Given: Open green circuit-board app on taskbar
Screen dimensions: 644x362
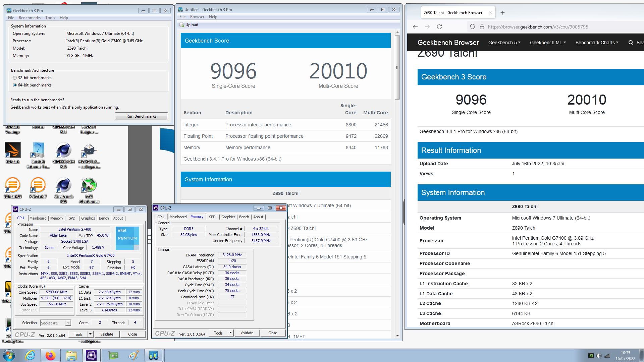Looking at the screenshot, I should (113, 355).
